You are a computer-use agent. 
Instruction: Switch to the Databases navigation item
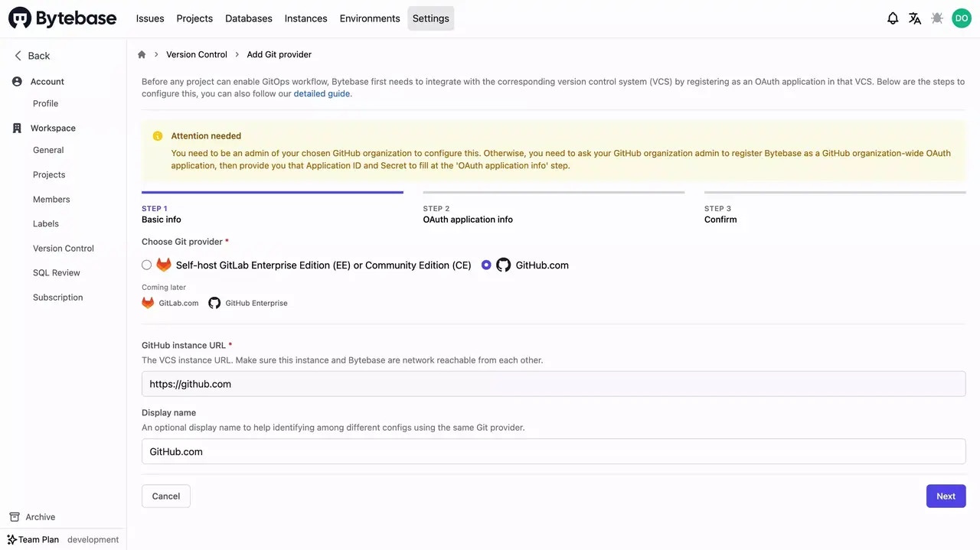pos(248,18)
